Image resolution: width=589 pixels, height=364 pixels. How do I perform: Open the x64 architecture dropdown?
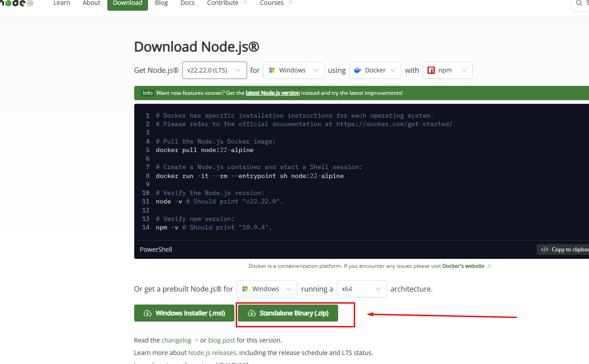(361, 289)
